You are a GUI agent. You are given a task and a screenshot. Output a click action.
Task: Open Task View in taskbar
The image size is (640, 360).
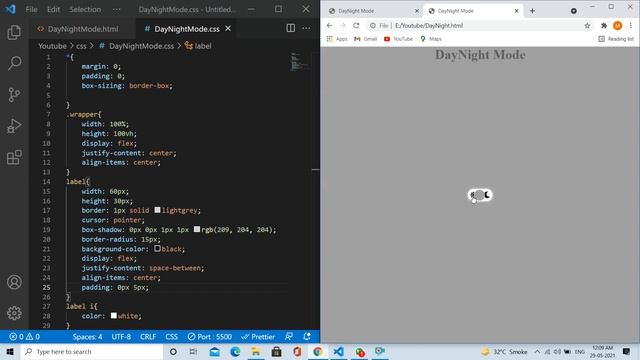click(193, 351)
